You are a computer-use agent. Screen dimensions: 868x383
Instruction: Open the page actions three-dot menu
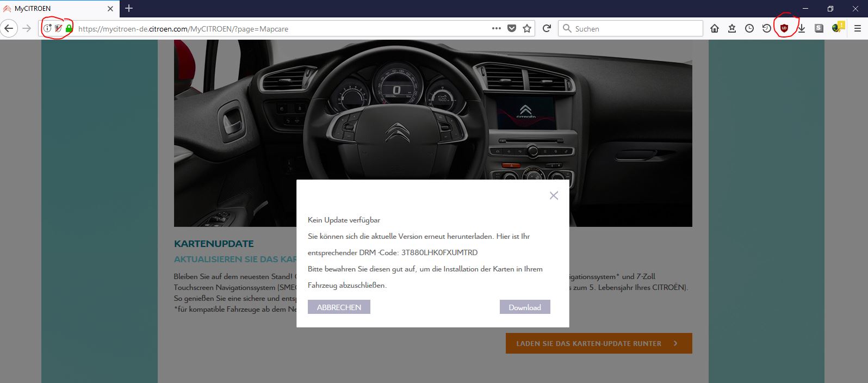coord(496,28)
